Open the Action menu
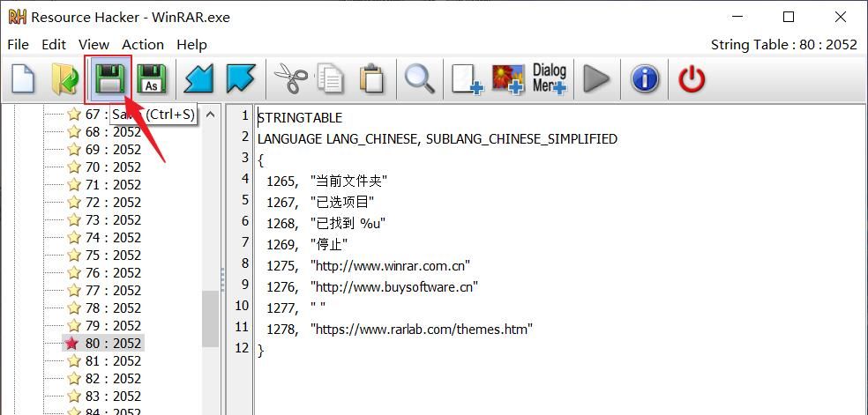The height and width of the screenshot is (415, 868). [143, 45]
